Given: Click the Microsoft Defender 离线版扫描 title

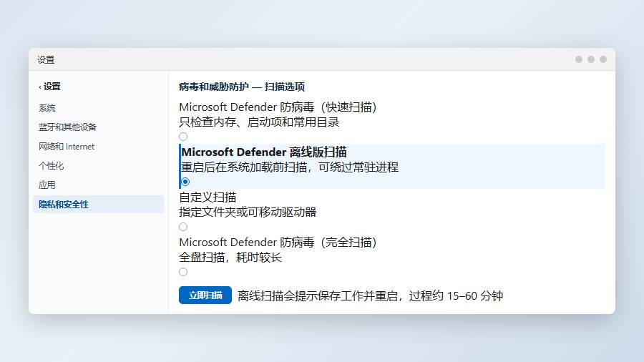Looking at the screenshot, I should pyautogui.click(x=264, y=152).
